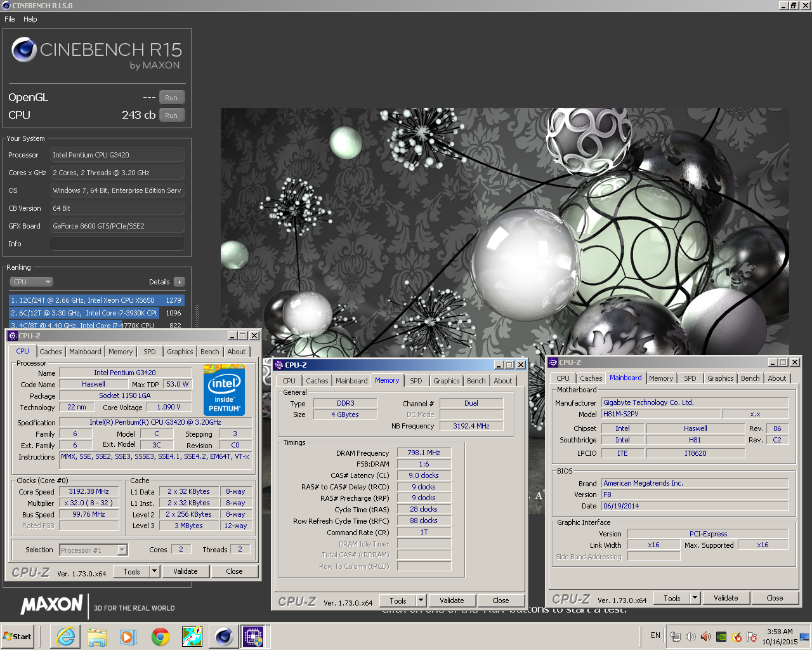The image size is (812, 650).
Task: Open the Help menu in Cinebench
Action: [x=30, y=19]
